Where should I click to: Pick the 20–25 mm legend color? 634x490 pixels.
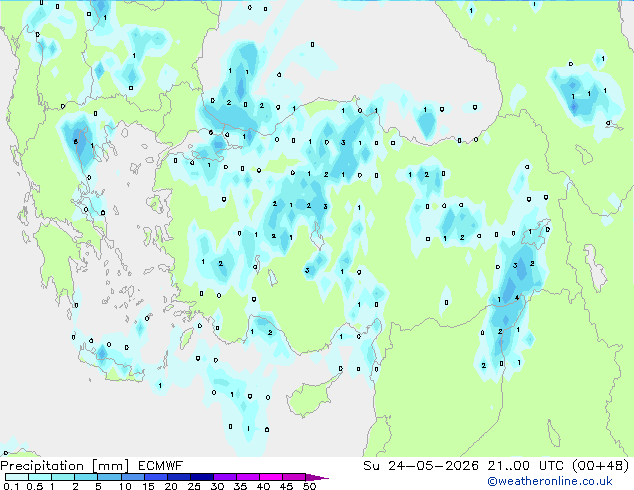[x=178, y=477]
